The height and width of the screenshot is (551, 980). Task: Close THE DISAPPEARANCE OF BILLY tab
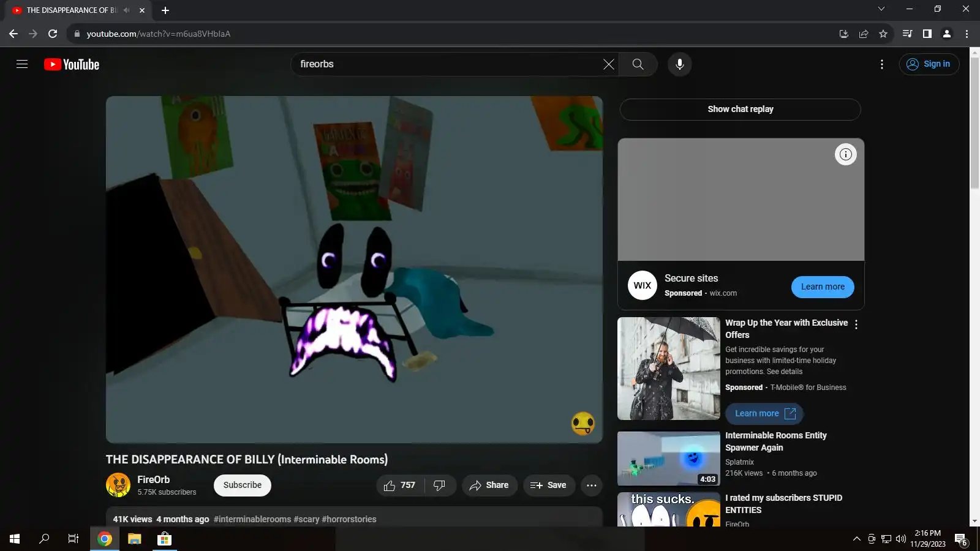point(142,10)
